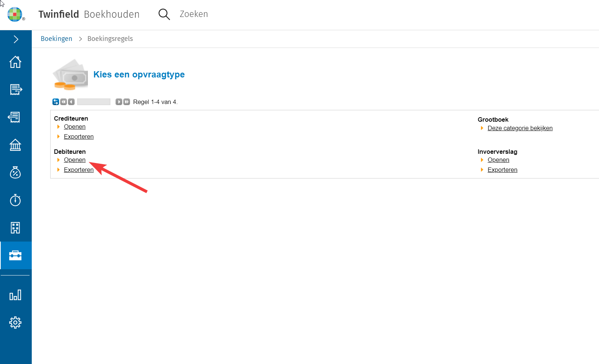Open the sales invoice icon in sidebar
The width and height of the screenshot is (599, 364).
point(16,90)
